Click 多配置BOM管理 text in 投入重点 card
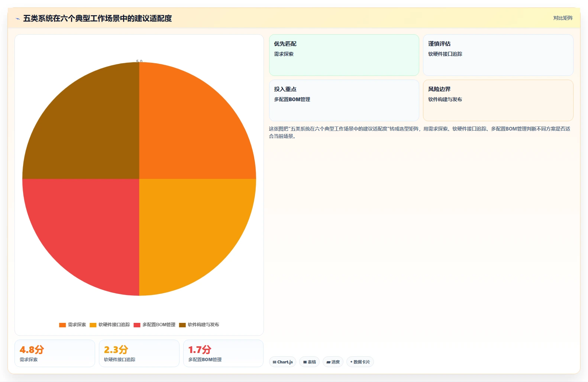The height and width of the screenshot is (382, 588). pos(292,99)
